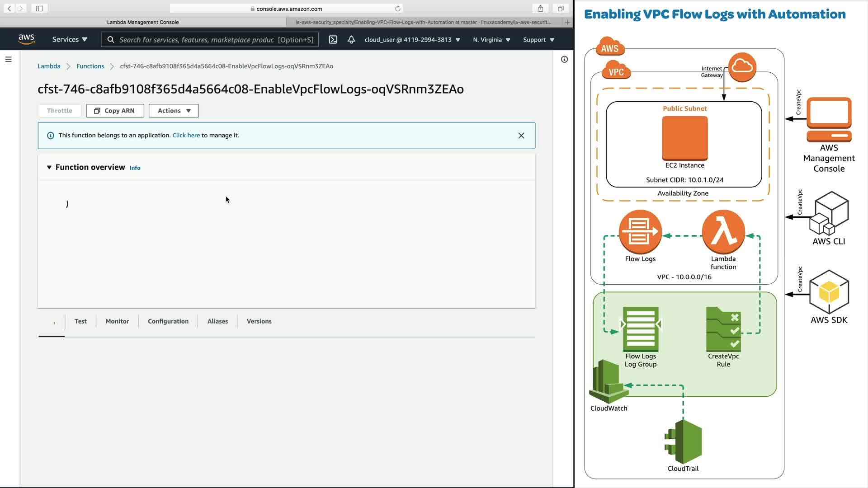
Task: Click the AWS logo home icon
Action: 27,39
